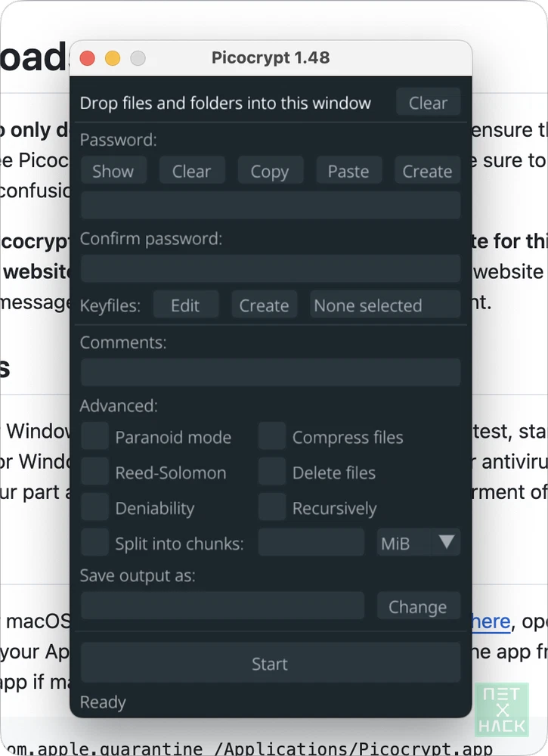
Task: Show the password characters
Action: pos(113,171)
